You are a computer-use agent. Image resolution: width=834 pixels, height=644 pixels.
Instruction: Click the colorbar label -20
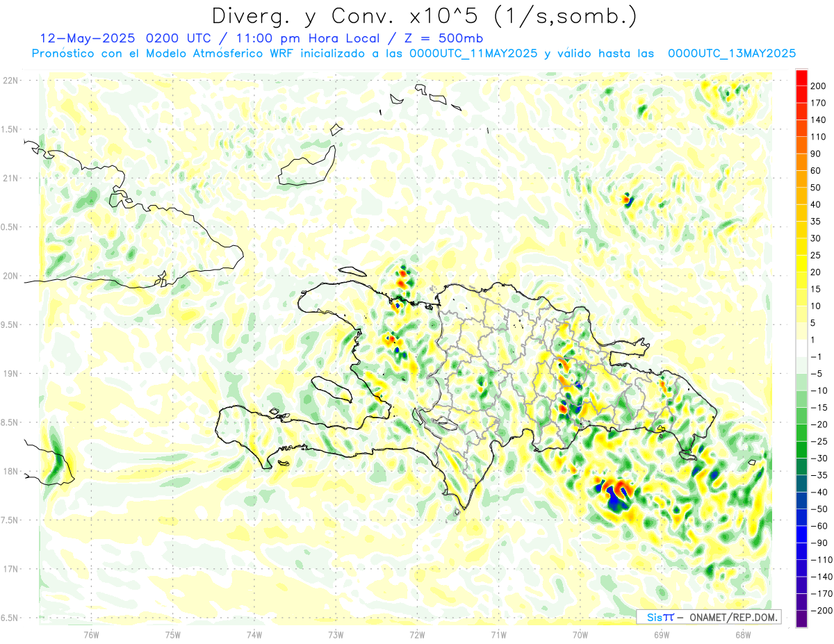[x=821, y=424]
